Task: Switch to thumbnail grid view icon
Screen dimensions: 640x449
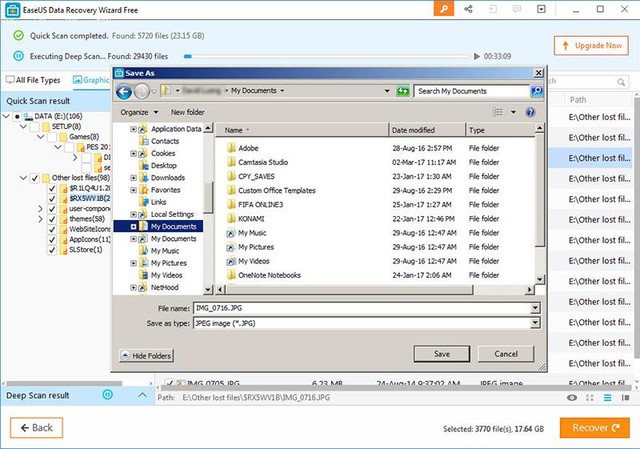Action: [x=590, y=398]
